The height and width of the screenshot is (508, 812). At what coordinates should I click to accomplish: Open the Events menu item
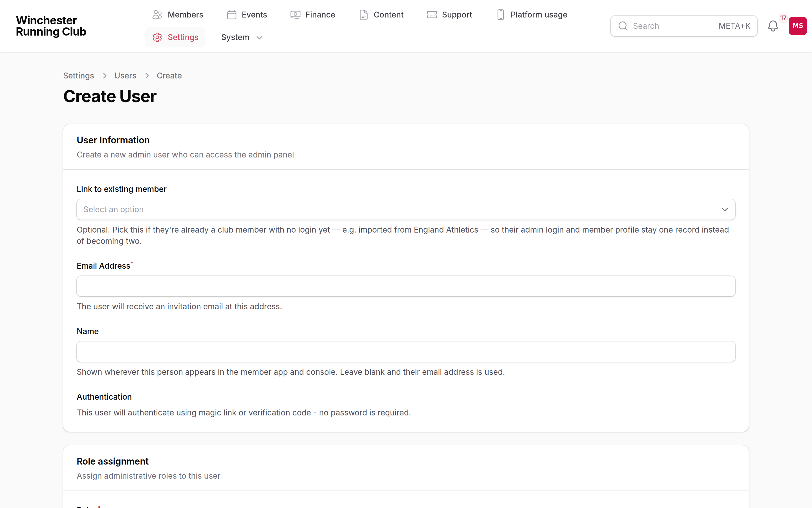tap(247, 15)
